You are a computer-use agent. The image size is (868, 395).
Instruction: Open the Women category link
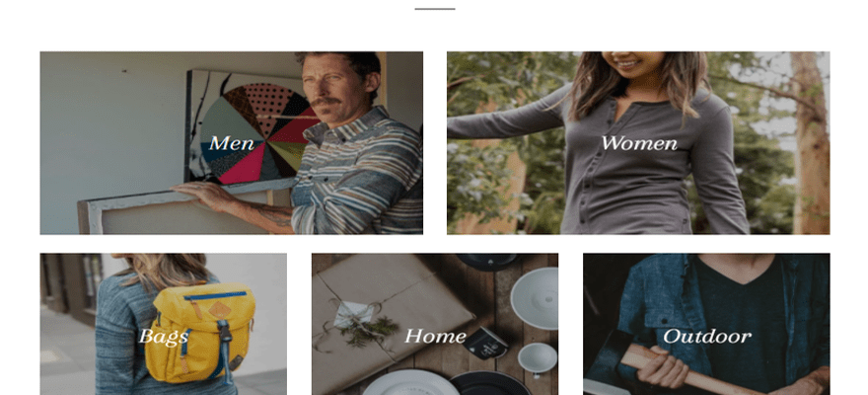[x=639, y=143]
